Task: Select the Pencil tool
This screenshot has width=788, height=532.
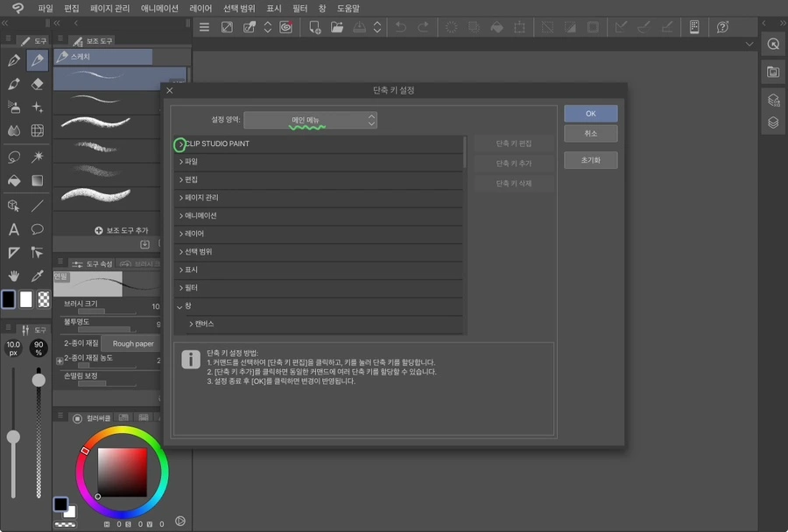Action: 37,60
